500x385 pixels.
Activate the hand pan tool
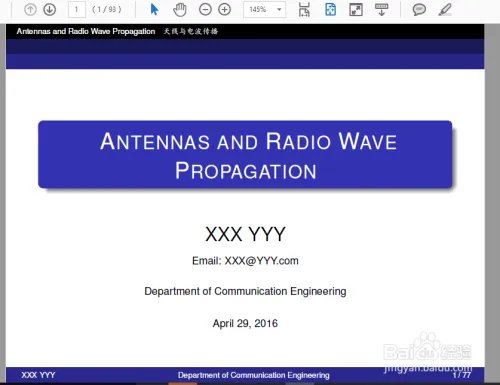pos(180,9)
